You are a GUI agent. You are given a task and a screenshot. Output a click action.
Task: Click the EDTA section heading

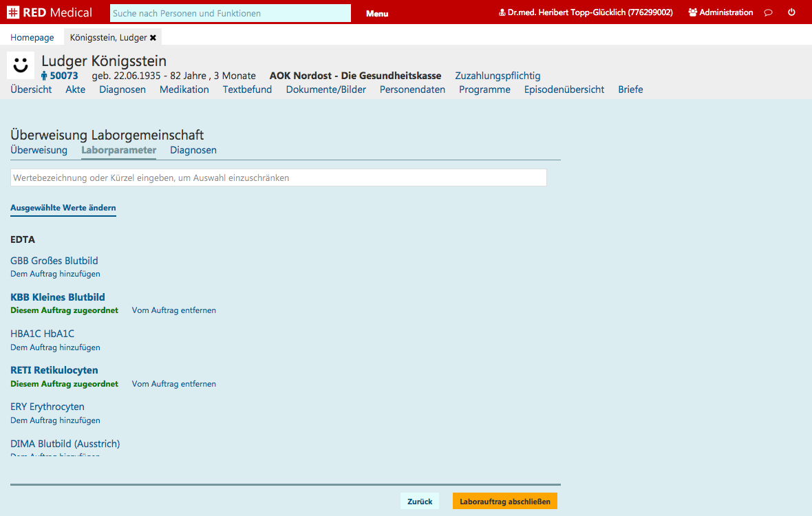click(23, 239)
